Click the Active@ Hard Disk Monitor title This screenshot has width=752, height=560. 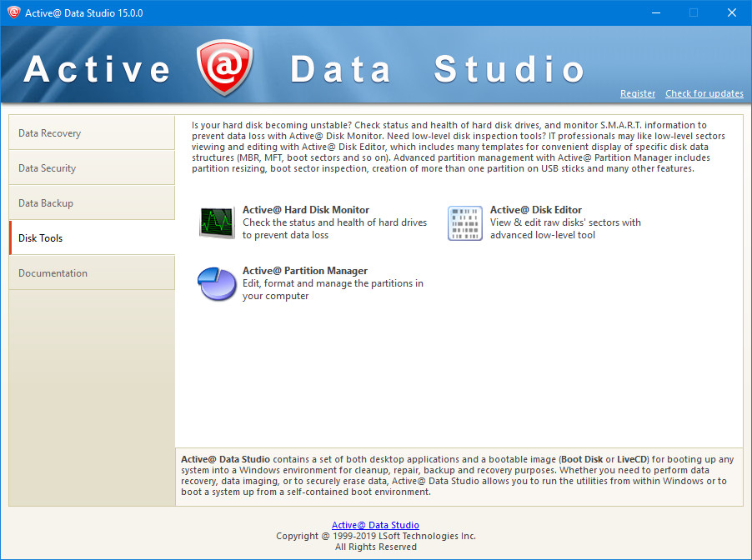click(x=306, y=210)
